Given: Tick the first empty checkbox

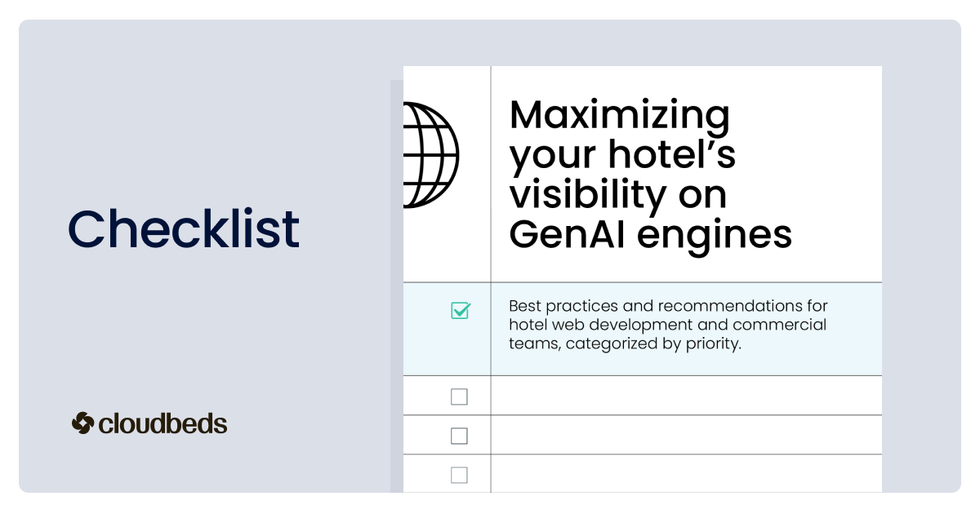Looking at the screenshot, I should click(460, 397).
